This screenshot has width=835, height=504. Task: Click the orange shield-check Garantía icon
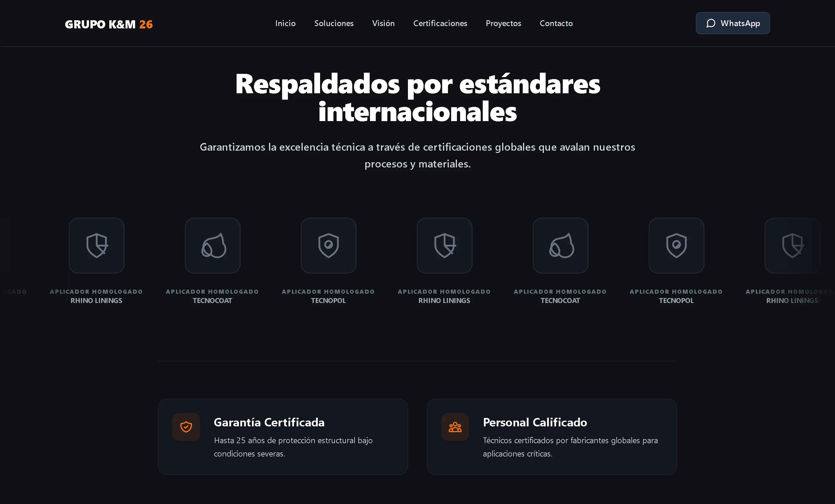coord(186,427)
